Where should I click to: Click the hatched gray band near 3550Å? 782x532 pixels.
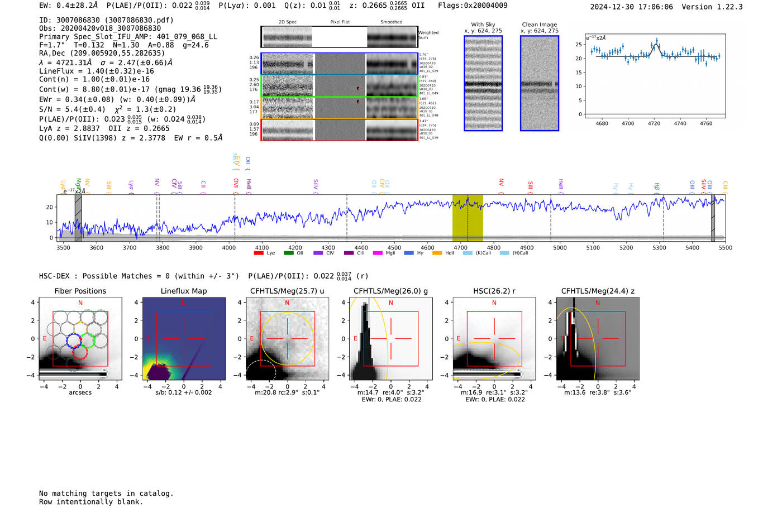[x=78, y=218]
